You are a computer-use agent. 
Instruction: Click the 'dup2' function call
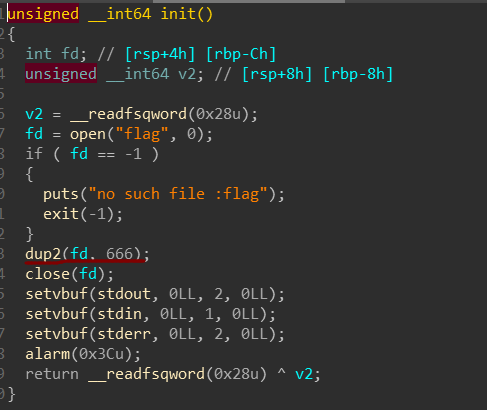click(43, 254)
